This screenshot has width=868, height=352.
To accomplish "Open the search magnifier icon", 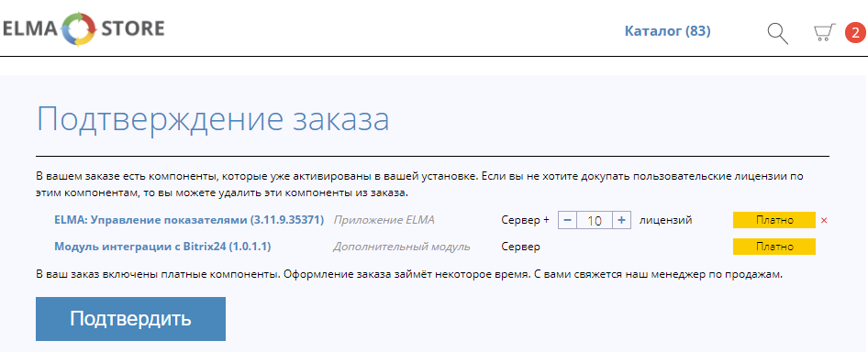I will (x=778, y=33).
